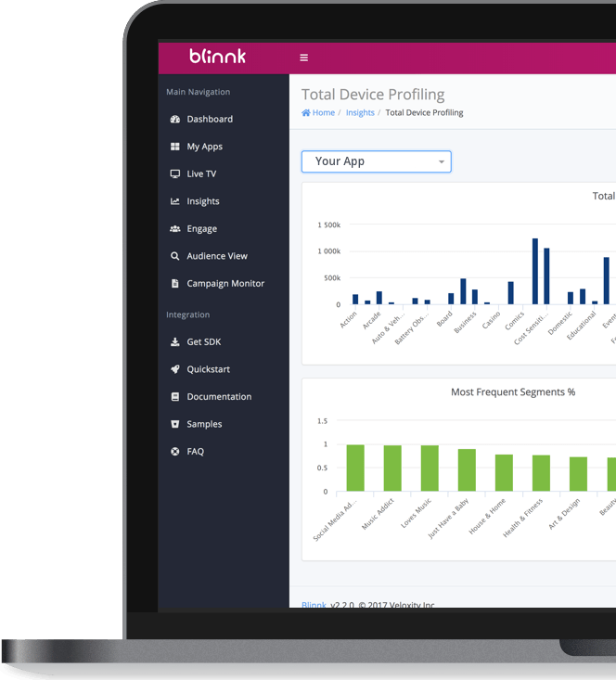Click the Get SDK download icon
Screen dimensions: 616x680
(175, 342)
